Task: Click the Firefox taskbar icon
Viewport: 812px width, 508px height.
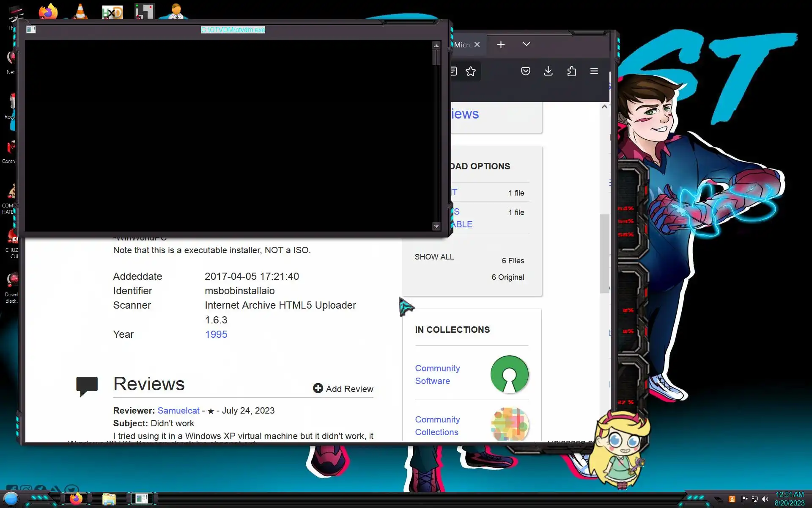Action: [x=76, y=499]
